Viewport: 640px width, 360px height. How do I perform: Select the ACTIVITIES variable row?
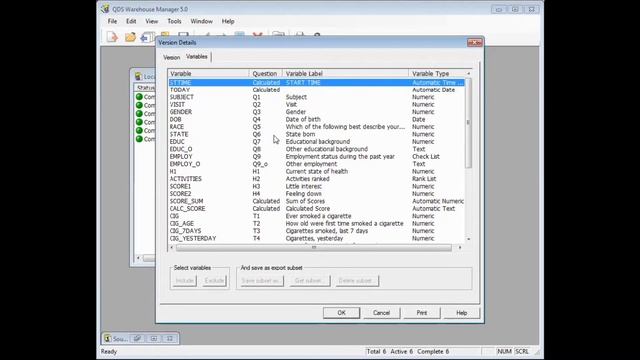coord(316,179)
